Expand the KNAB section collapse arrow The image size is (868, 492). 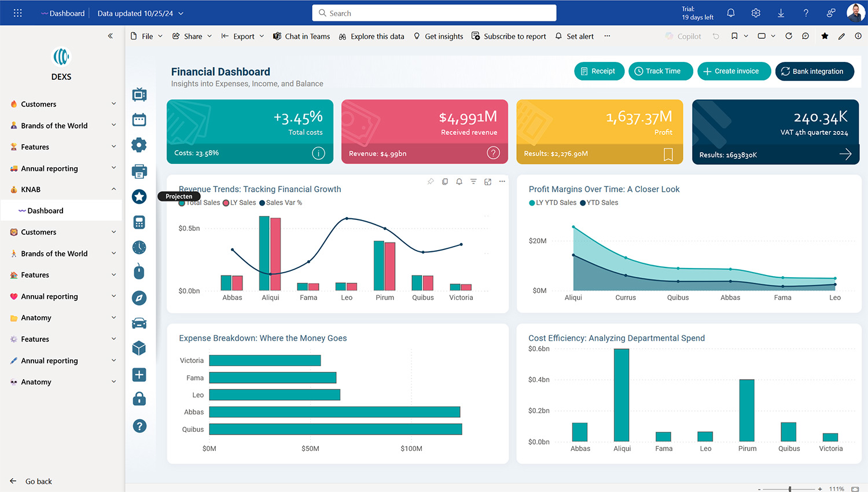[113, 189]
